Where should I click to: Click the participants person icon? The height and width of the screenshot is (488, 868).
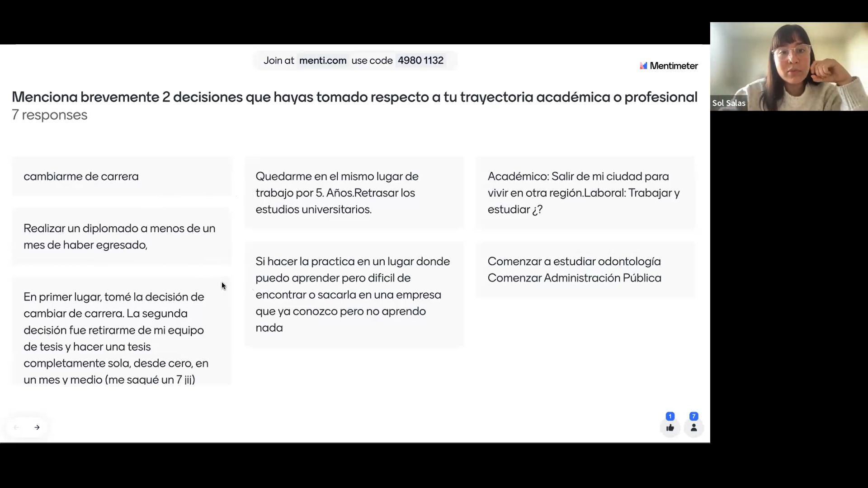click(693, 427)
